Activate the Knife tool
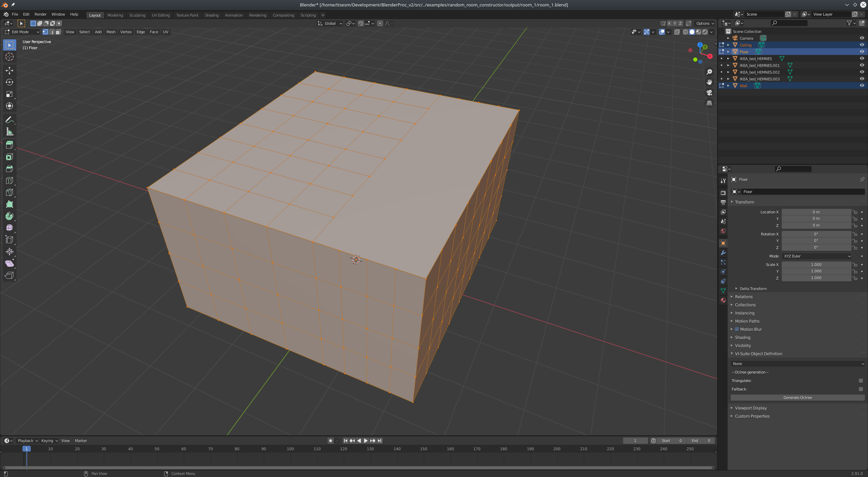868x477 pixels. pyautogui.click(x=9, y=192)
